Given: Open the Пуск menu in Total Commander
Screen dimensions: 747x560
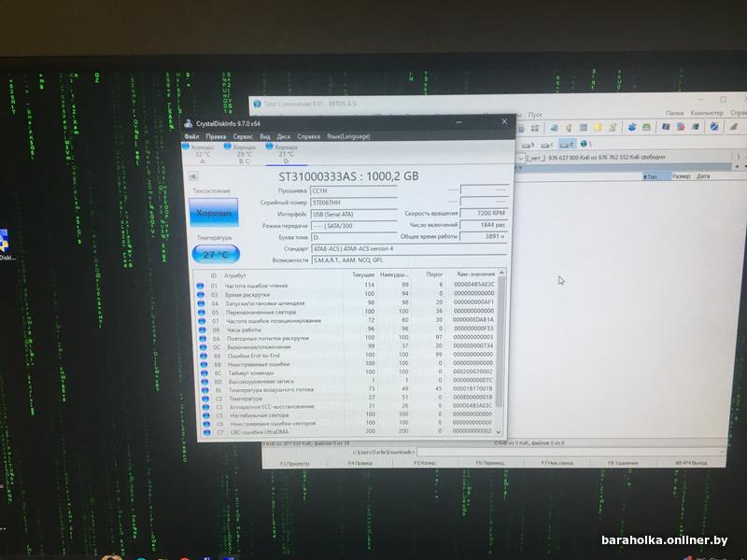Looking at the screenshot, I should [x=535, y=115].
